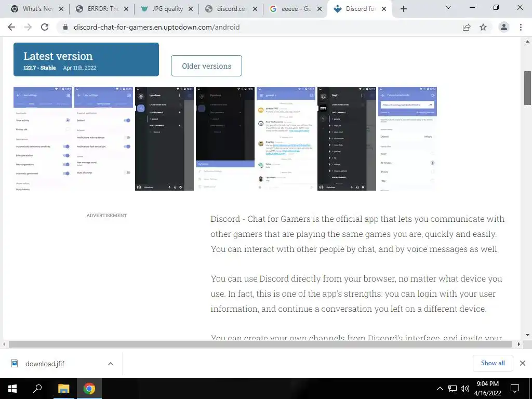Open third dark server channels screenshot
532x399 pixels.
(164, 138)
